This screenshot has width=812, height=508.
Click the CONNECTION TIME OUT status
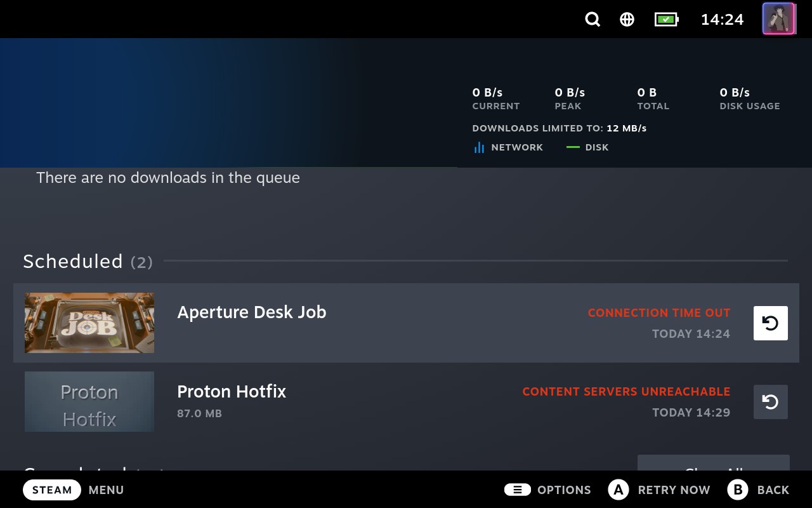point(659,313)
